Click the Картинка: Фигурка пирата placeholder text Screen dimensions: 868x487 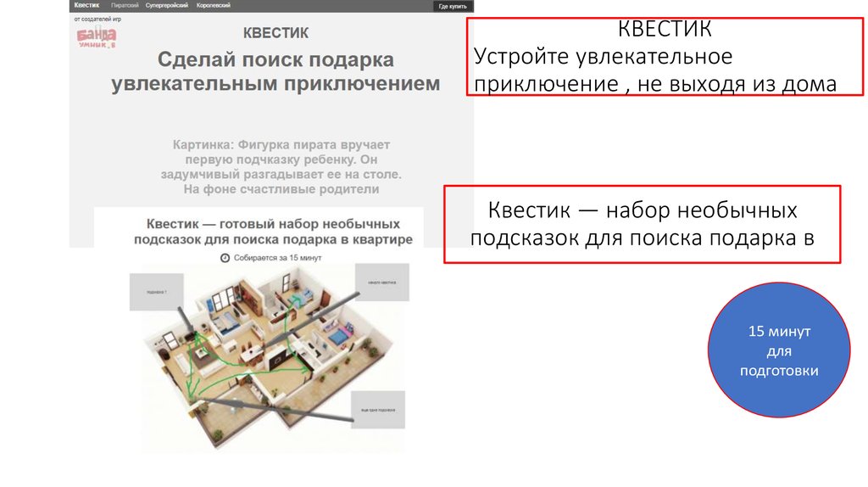pos(281,167)
